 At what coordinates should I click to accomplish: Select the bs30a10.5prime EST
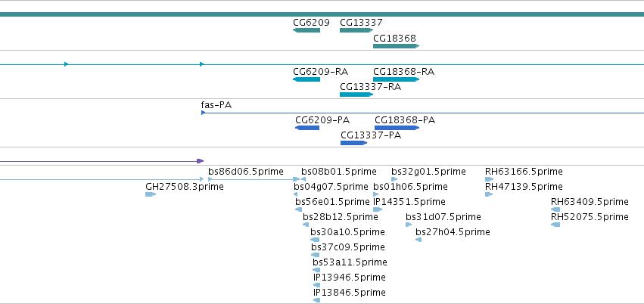coord(315,240)
